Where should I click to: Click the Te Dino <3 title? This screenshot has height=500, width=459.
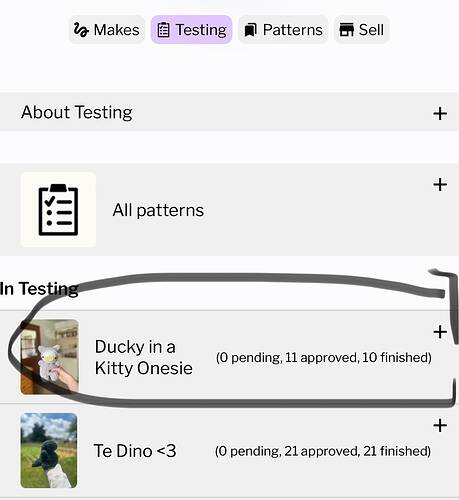coord(135,451)
